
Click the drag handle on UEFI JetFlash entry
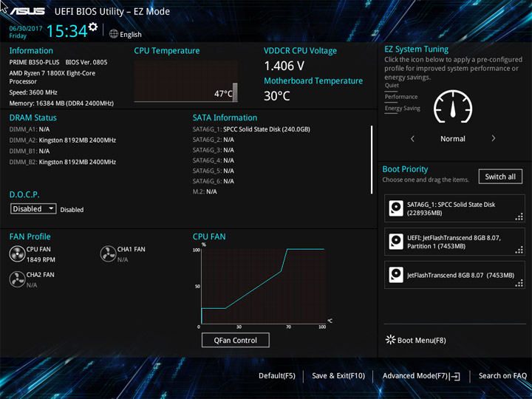[519, 250]
